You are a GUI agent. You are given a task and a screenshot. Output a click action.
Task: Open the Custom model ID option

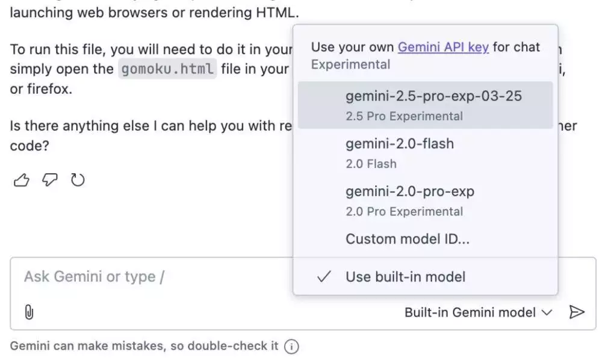coord(408,239)
